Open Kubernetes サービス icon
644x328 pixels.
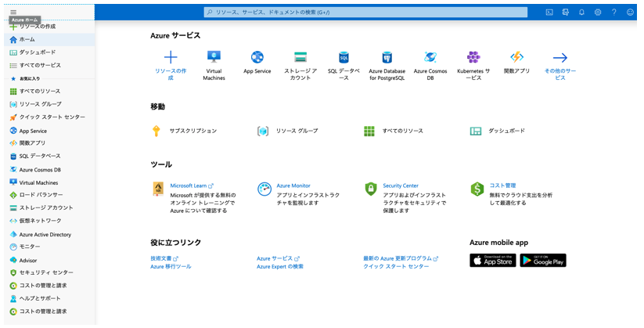pyautogui.click(x=473, y=57)
